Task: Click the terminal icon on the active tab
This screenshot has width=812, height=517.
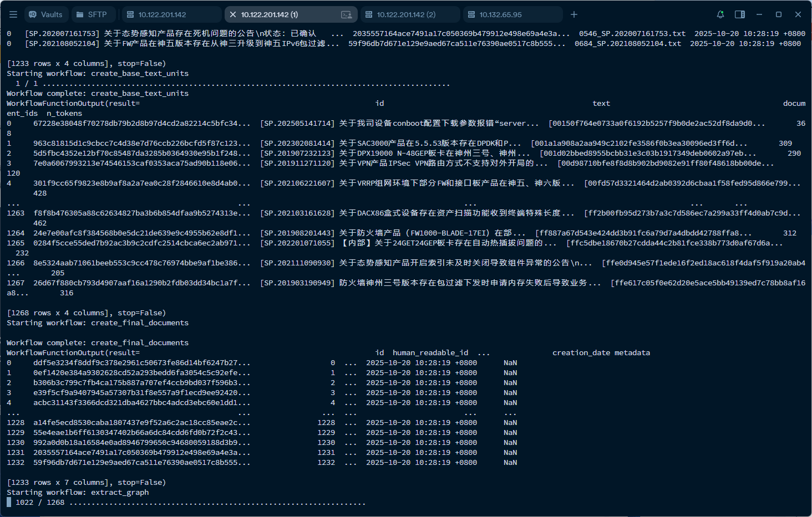Action: click(347, 15)
